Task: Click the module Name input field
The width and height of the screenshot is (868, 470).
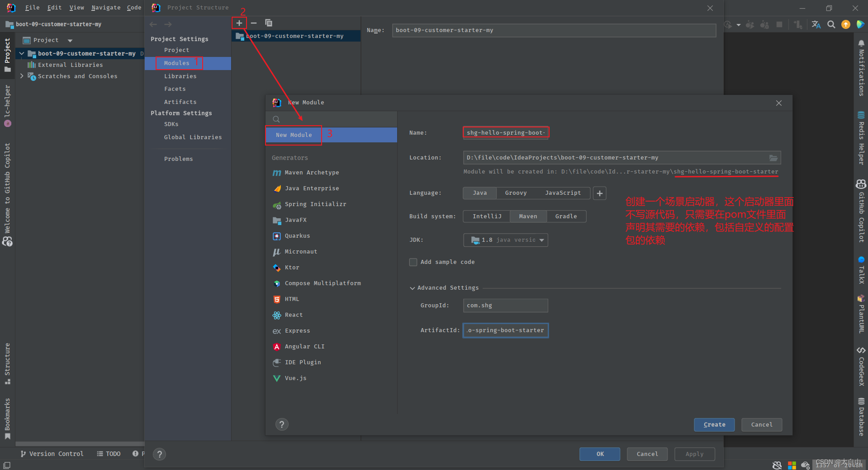Action: (x=506, y=133)
